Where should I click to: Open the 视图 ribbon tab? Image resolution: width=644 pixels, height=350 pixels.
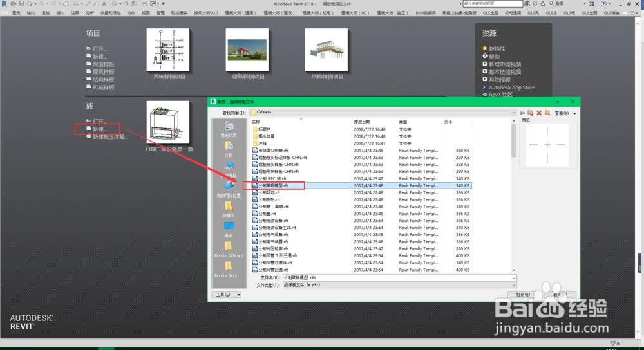[x=146, y=13]
